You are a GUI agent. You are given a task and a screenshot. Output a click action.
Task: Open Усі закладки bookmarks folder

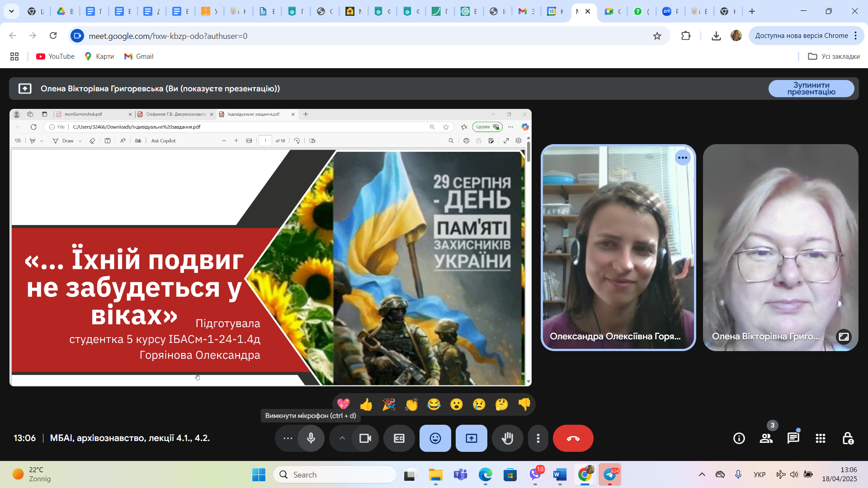pos(834,56)
